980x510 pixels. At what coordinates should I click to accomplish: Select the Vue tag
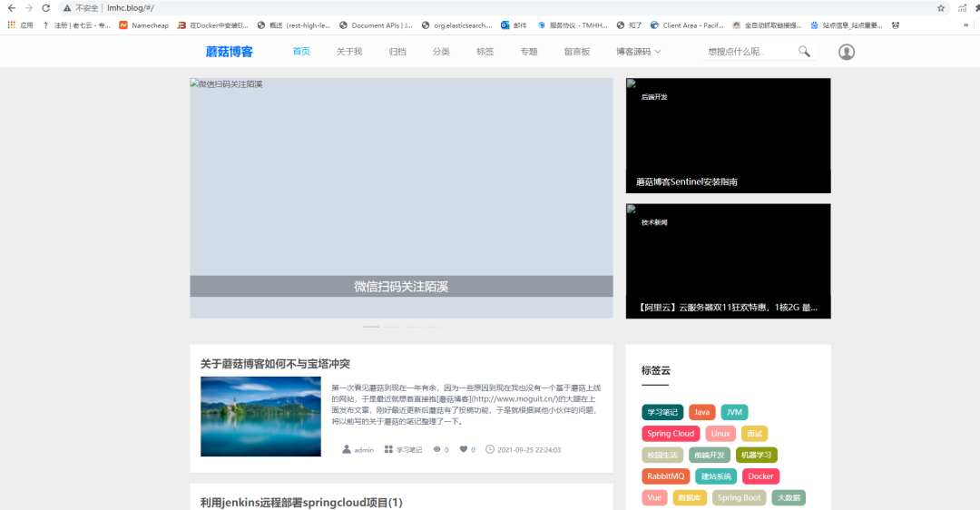tap(654, 497)
